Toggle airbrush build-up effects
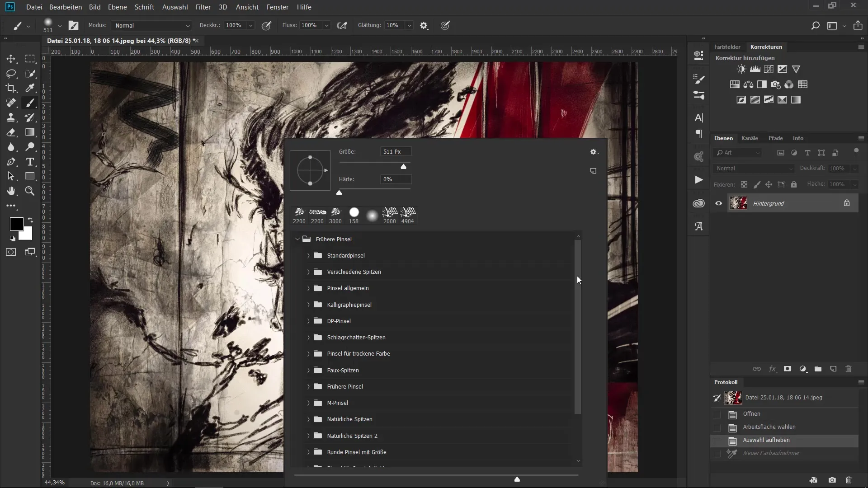 pos(342,26)
